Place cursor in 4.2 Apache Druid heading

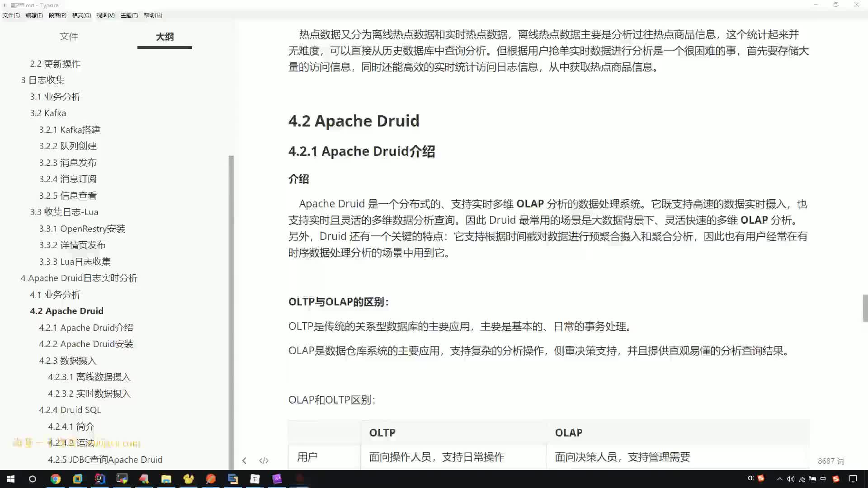click(x=354, y=121)
